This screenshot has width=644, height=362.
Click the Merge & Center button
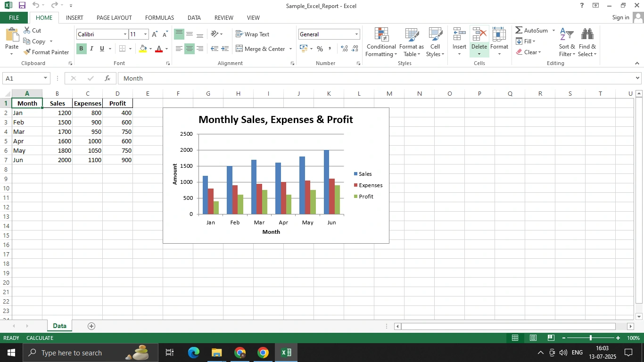coord(260,49)
